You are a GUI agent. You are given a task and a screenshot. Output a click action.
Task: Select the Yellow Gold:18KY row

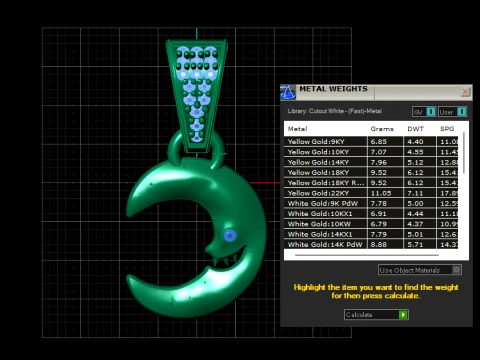[x=371, y=173]
